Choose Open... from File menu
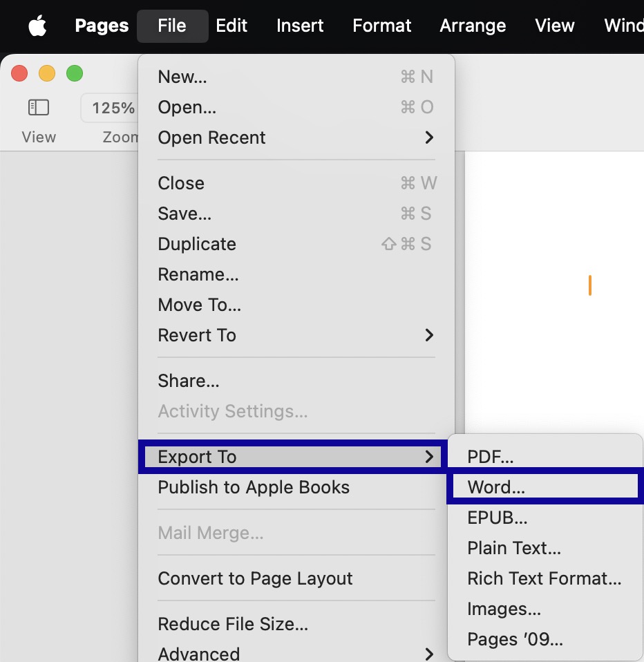The width and height of the screenshot is (644, 662). pyautogui.click(x=296, y=107)
